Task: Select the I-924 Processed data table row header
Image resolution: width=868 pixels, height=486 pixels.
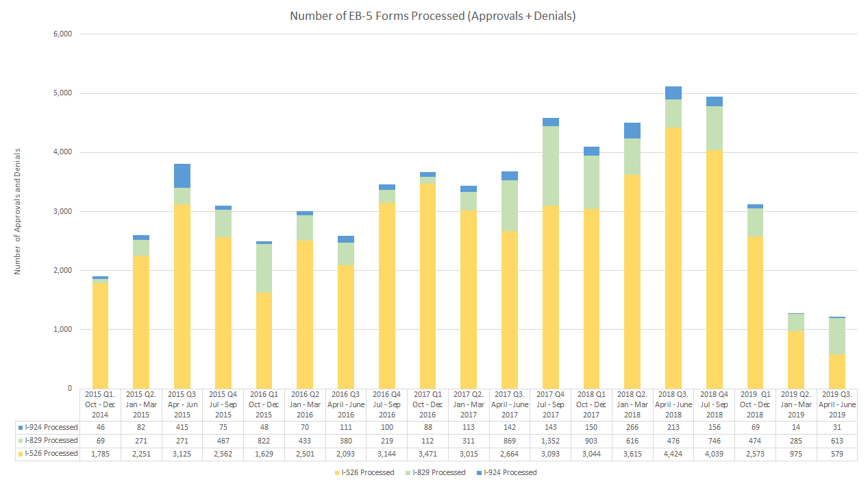Action: [x=47, y=428]
